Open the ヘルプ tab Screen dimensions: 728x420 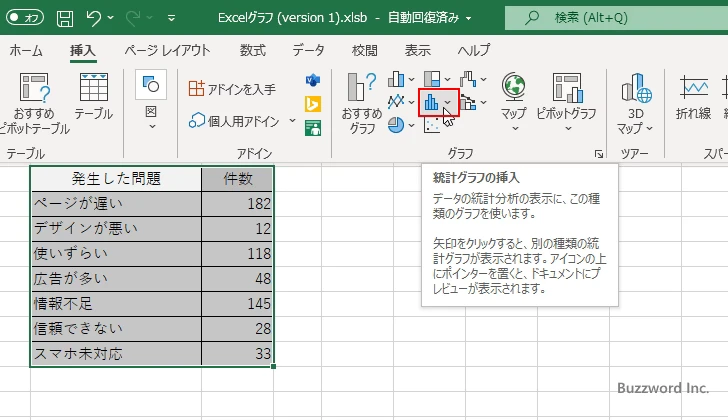click(474, 50)
